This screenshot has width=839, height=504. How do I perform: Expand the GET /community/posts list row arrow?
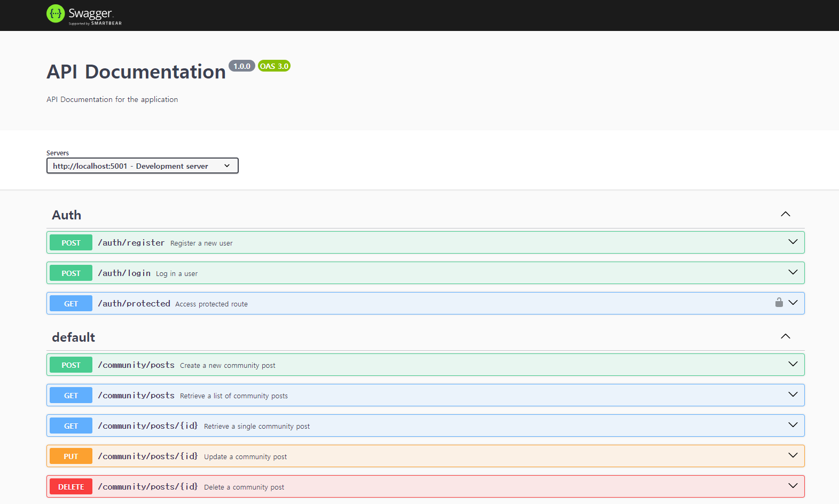(x=793, y=395)
